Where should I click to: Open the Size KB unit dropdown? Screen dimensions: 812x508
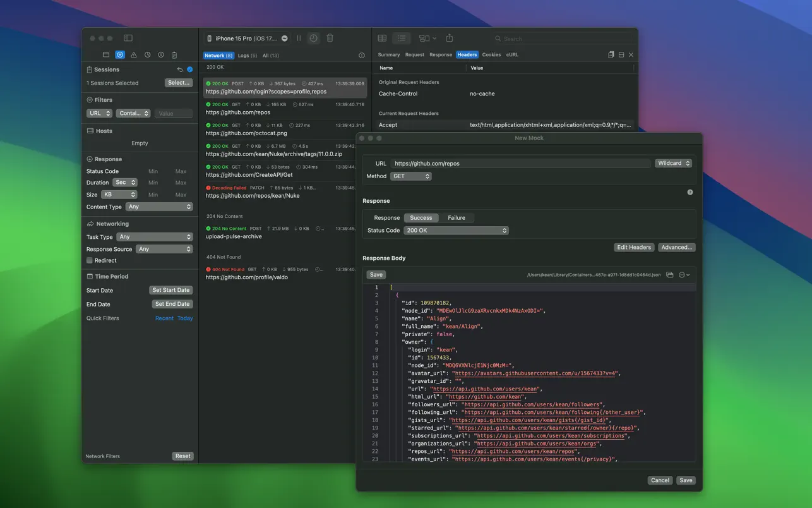point(119,195)
